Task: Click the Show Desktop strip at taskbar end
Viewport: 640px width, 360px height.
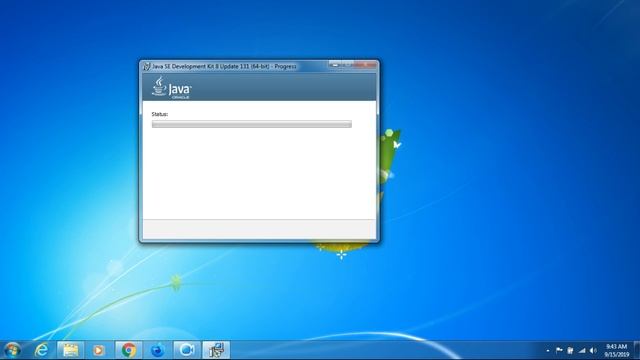Action: [x=637, y=350]
